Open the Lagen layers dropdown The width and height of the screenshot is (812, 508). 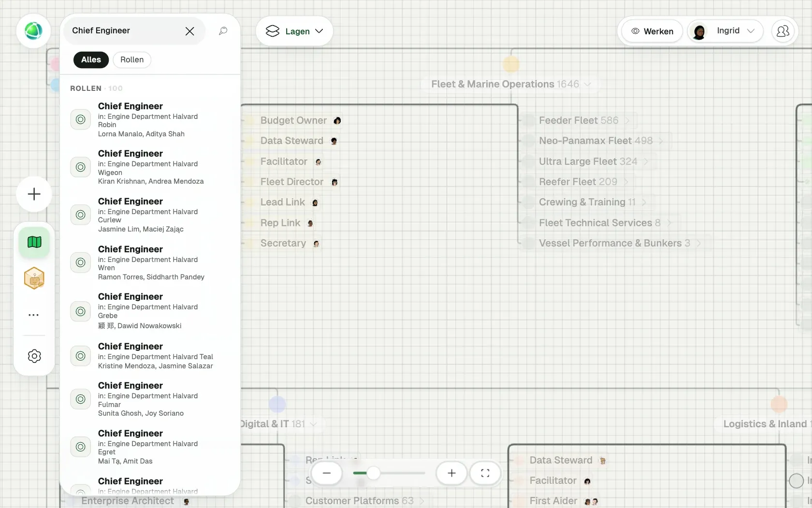[294, 31]
